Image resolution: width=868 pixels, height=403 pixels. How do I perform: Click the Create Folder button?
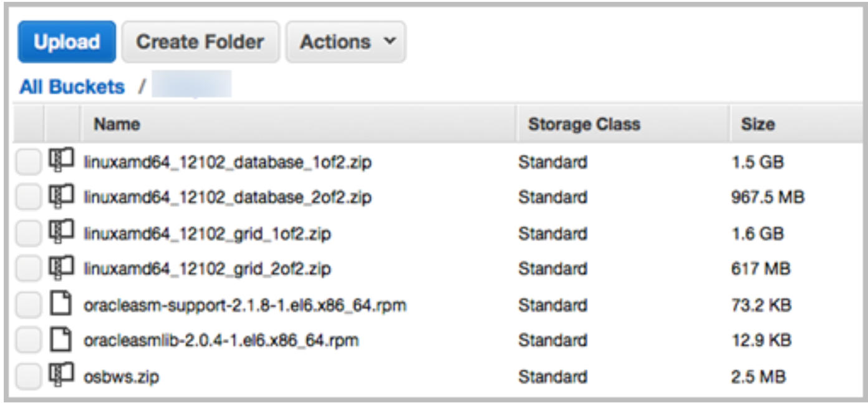click(200, 42)
